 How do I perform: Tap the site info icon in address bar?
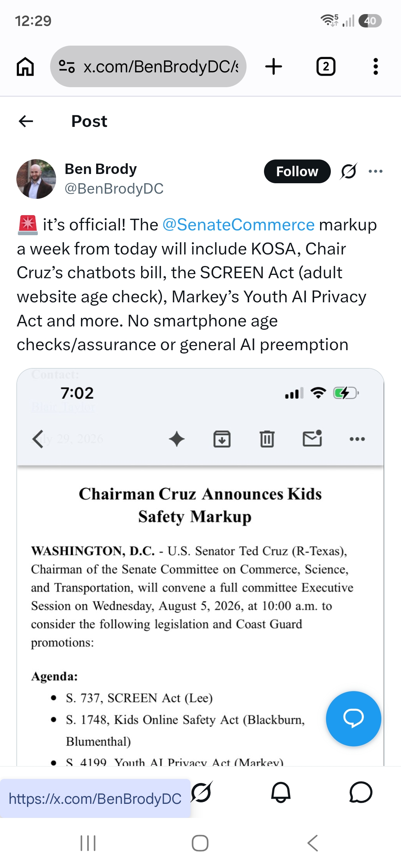pos(67,66)
